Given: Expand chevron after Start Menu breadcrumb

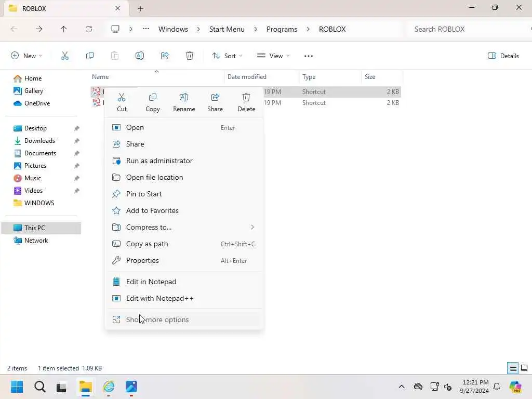Looking at the screenshot, I should tap(256, 29).
